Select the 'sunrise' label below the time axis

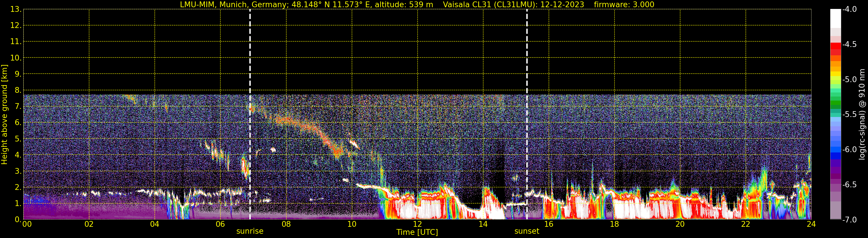[250, 231]
